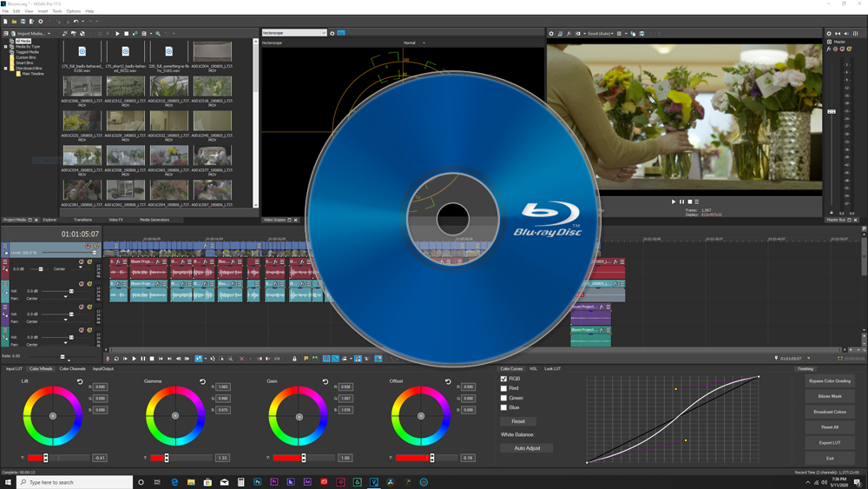Screen dimensions: 868x489
Task: Open video preview properties gear
Action: coord(551,34)
